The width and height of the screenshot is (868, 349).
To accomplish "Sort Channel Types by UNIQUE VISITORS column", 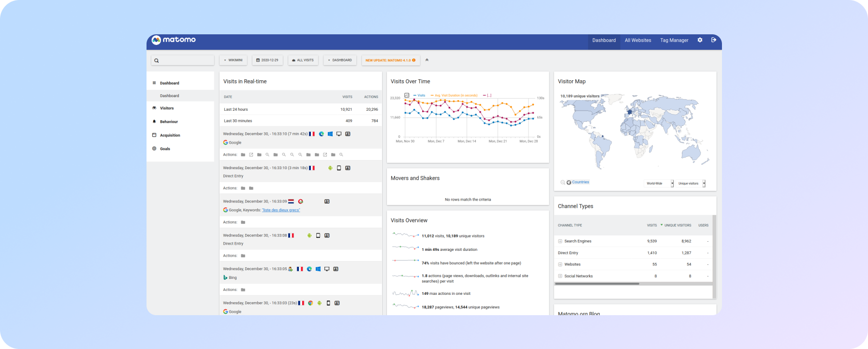I will click(x=677, y=225).
